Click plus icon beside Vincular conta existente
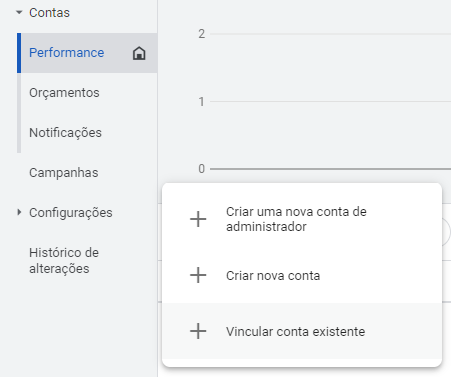This screenshot has width=451, height=377. tap(198, 331)
